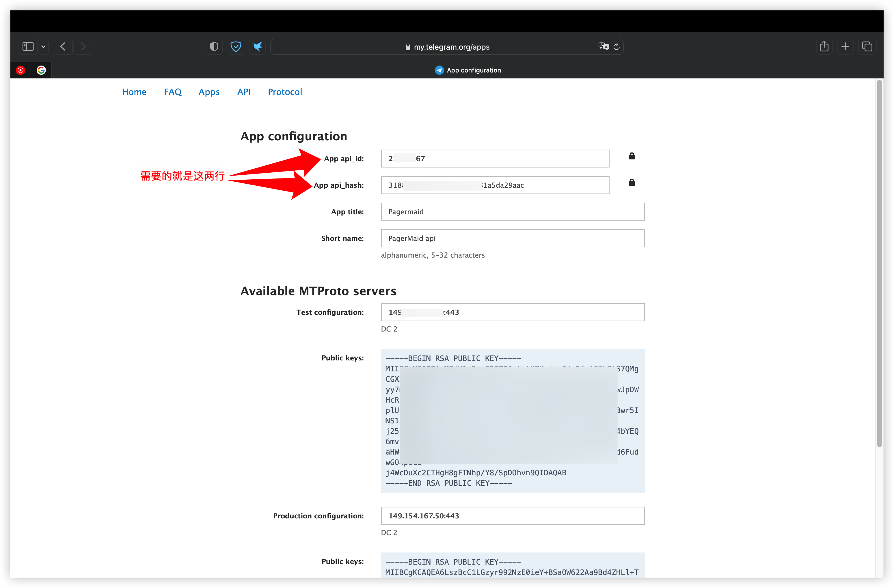Reload the page with refresh icon
Viewport: 894px width, 588px height.
(x=617, y=46)
